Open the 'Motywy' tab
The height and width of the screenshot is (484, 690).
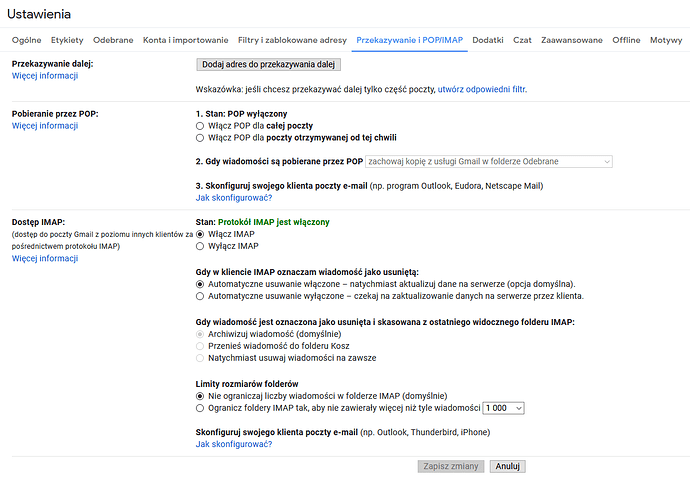pos(666,40)
